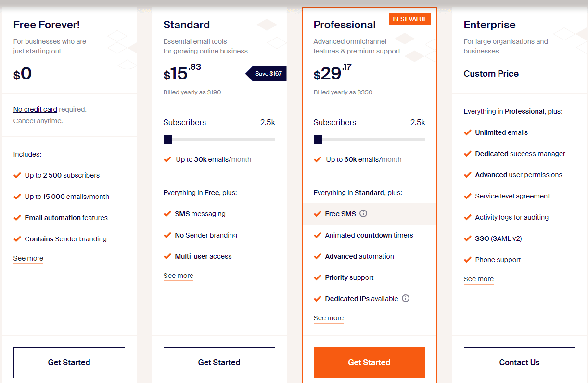Image resolution: width=588 pixels, height=383 pixels.
Task: Click the BEST VALUE badge on Professional
Action: point(410,19)
